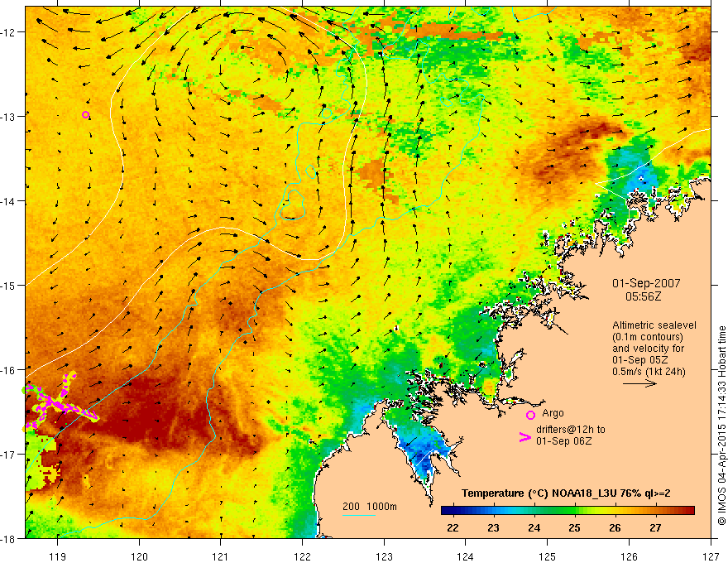Click the colorbar label 25
This screenshot has height=563, width=728.
[574, 528]
